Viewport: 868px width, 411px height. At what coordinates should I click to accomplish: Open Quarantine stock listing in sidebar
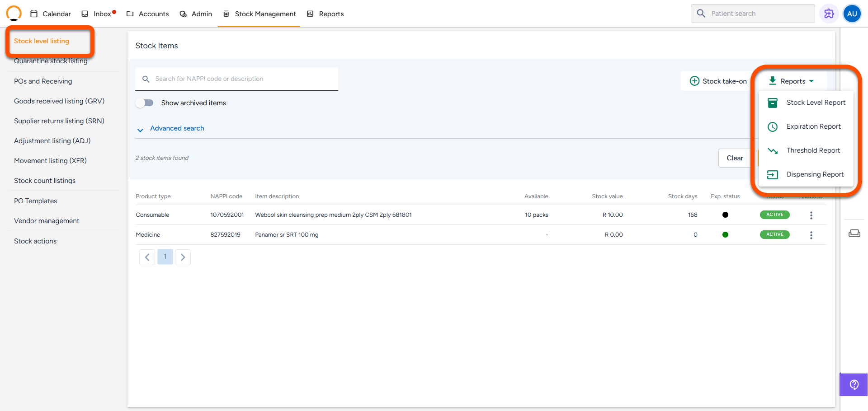coord(51,61)
